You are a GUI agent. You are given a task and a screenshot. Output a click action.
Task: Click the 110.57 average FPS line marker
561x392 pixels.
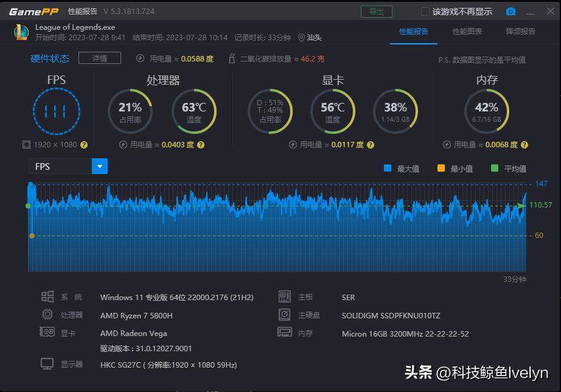click(x=541, y=206)
